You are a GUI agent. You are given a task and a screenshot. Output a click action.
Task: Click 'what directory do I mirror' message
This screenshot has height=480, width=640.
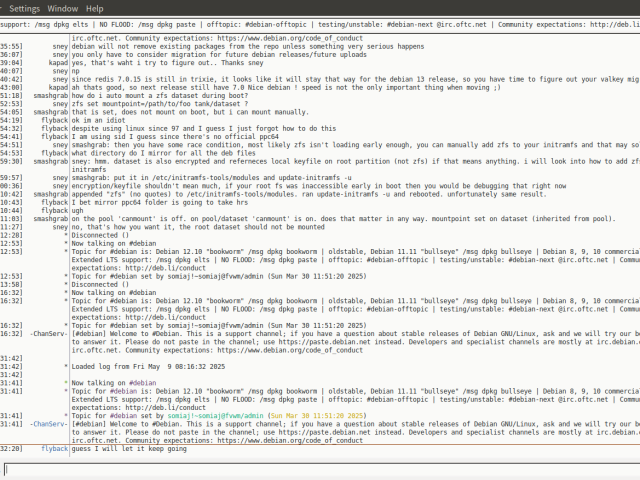163,153
